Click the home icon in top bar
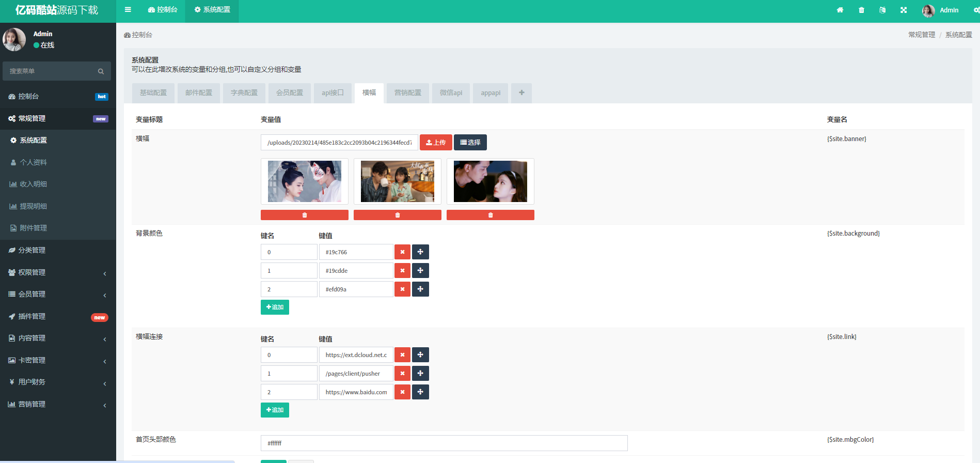980x463 pixels. point(840,10)
